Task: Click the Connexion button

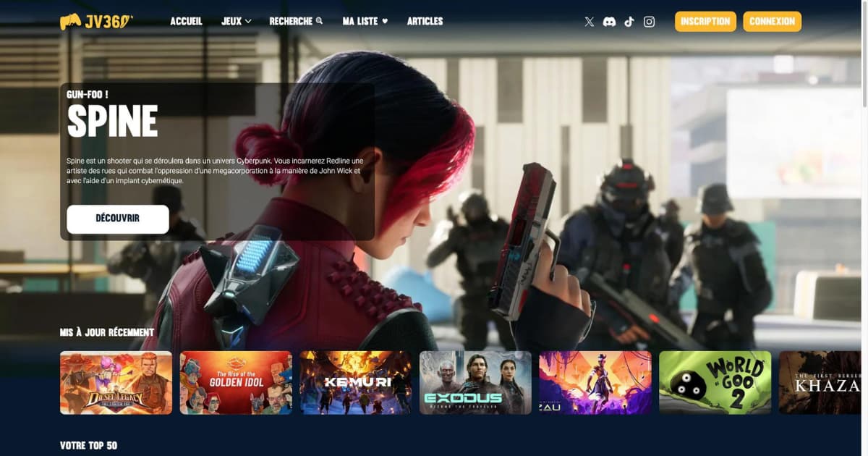Action: (x=772, y=22)
